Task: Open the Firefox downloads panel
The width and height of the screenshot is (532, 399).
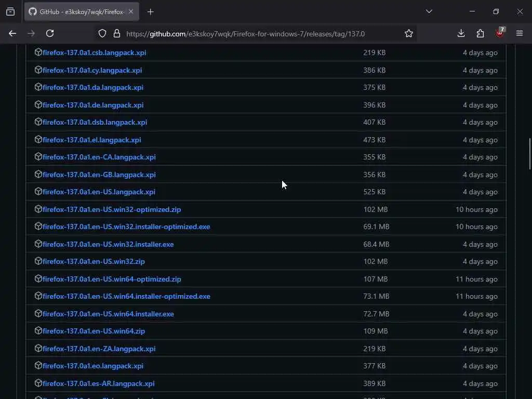Action: (461, 33)
